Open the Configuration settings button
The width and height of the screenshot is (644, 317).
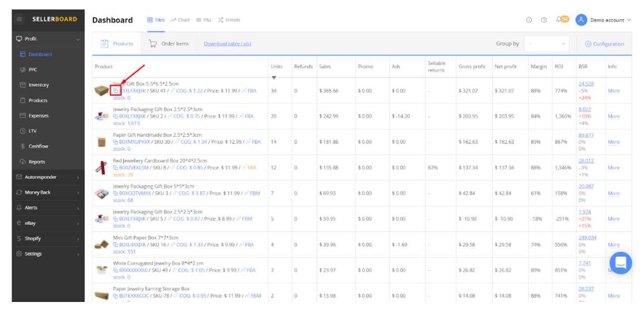(x=605, y=43)
